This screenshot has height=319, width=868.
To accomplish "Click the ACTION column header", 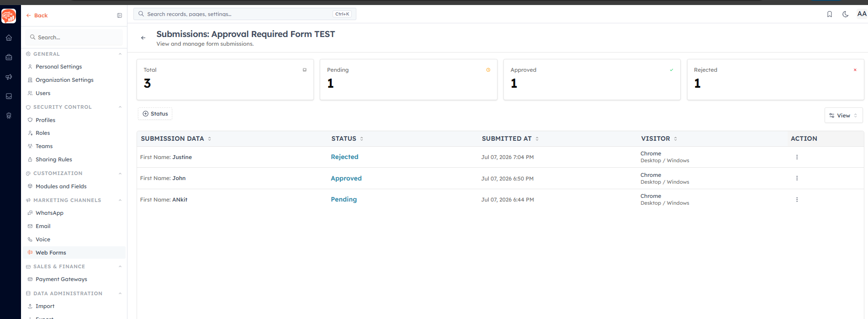I will (804, 138).
